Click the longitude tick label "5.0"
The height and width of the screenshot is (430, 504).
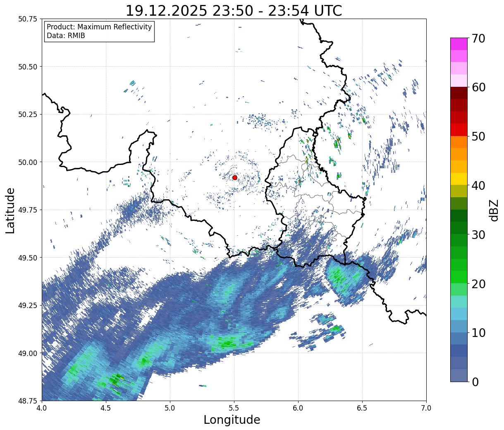pyautogui.click(x=170, y=408)
